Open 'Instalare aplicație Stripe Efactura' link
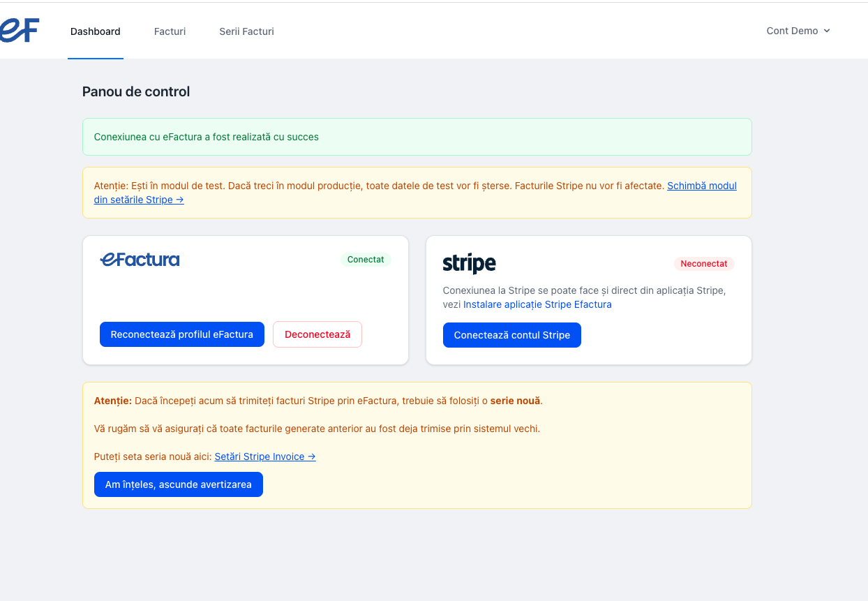The height and width of the screenshot is (601, 868). (x=537, y=304)
